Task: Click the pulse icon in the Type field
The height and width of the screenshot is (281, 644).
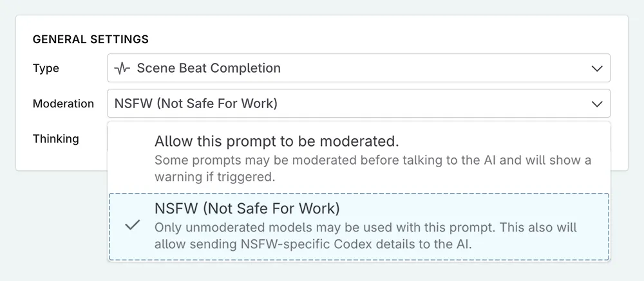Action: [122, 68]
